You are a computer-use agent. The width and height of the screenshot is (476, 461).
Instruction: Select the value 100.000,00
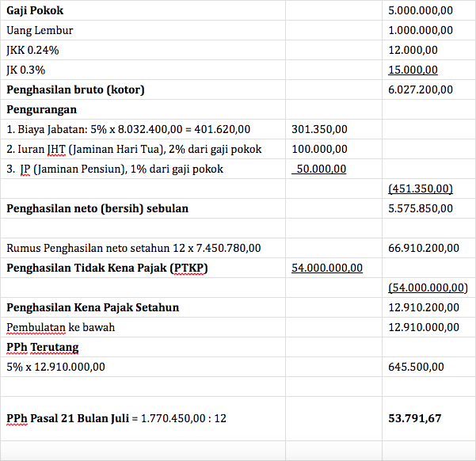[319, 149]
